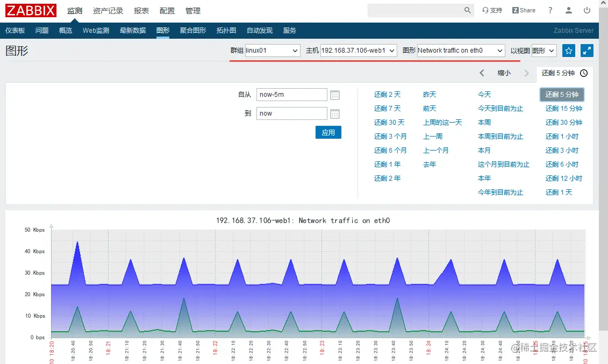The width and height of the screenshot is (608, 364).
Task: Select the 这个月到目前为止 preset
Action: [503, 165]
